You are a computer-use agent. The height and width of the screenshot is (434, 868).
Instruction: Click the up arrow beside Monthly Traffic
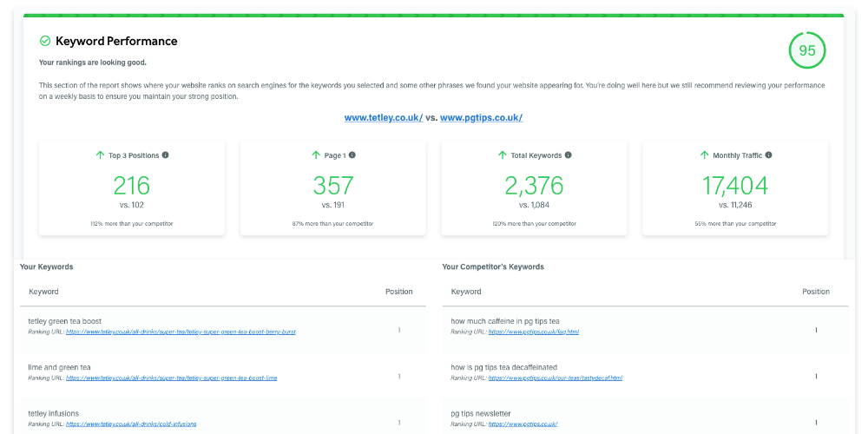[x=704, y=155]
